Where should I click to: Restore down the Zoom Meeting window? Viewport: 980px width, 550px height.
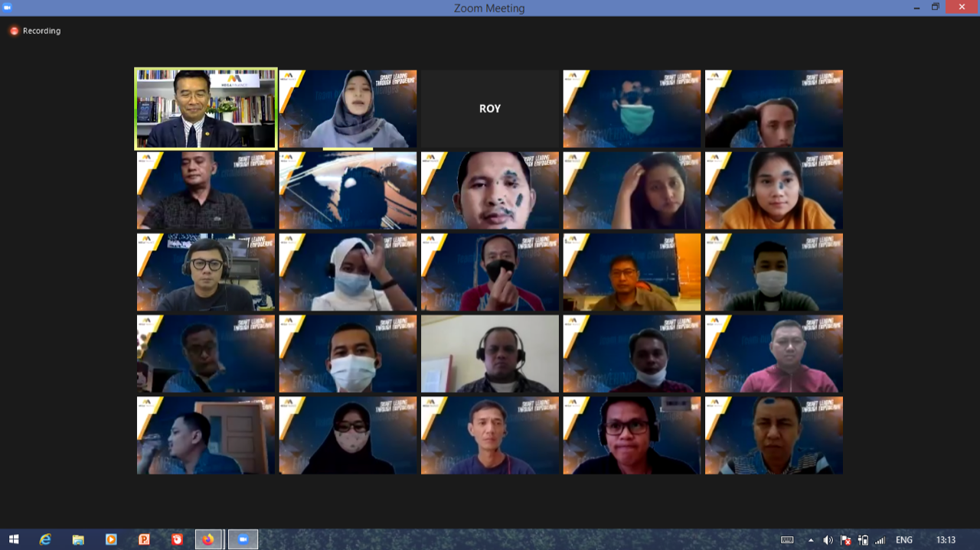[935, 7]
